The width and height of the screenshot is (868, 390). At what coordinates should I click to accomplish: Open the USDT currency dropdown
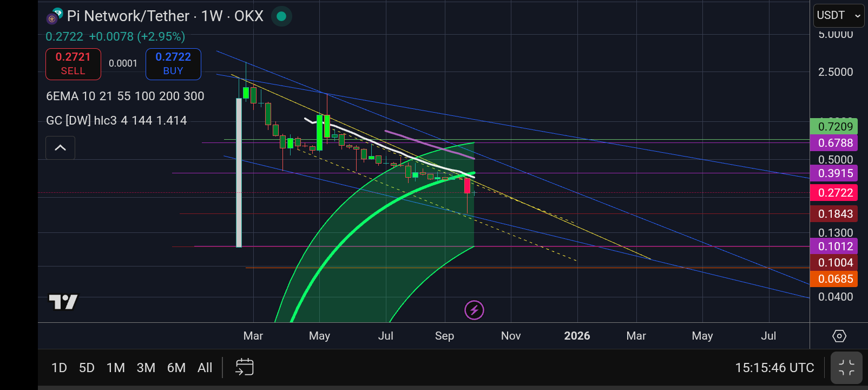[x=838, y=15]
